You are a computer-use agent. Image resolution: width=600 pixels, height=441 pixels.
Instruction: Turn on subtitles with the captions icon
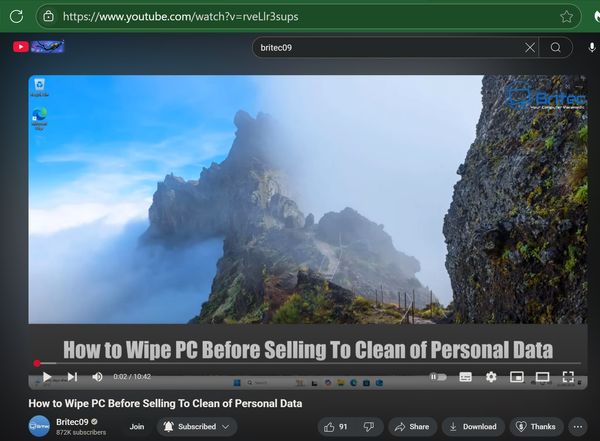(x=465, y=377)
